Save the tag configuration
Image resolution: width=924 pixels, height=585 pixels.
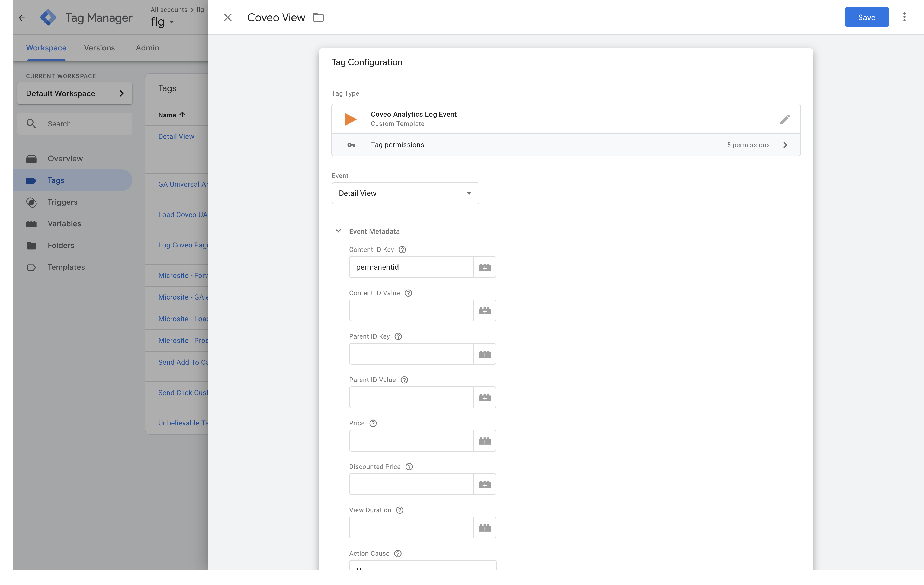pyautogui.click(x=867, y=17)
